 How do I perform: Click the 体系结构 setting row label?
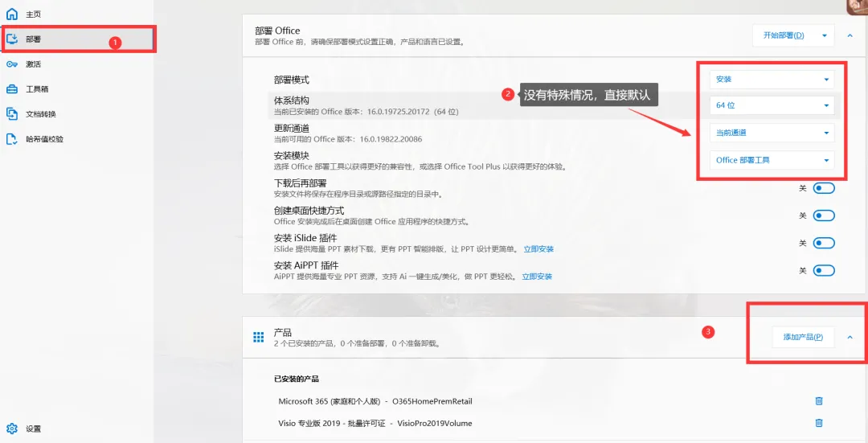point(292,100)
